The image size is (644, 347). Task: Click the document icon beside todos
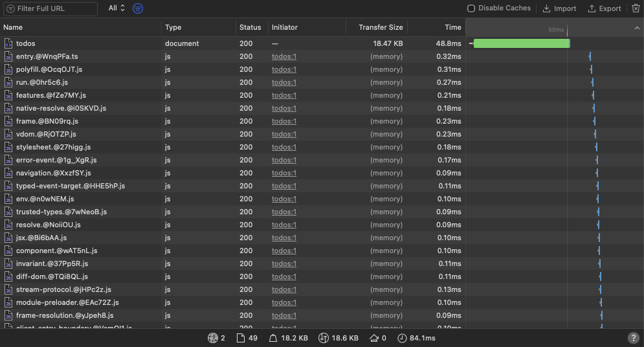click(8, 43)
